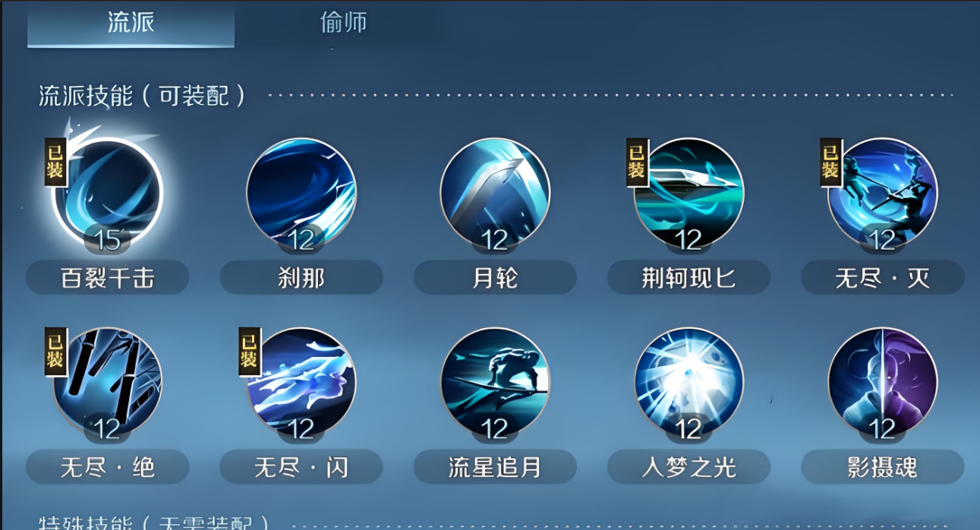Select the 入梦之光 skill icon
The image size is (980, 530).
click(689, 382)
